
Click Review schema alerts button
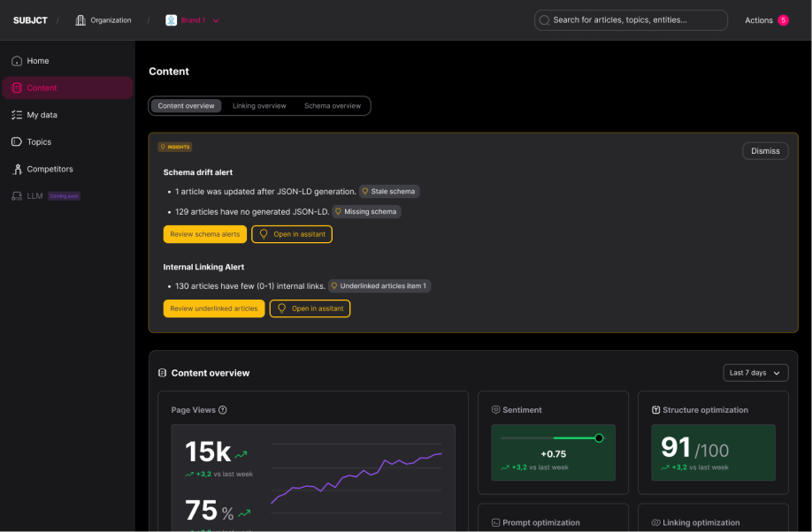click(x=205, y=234)
